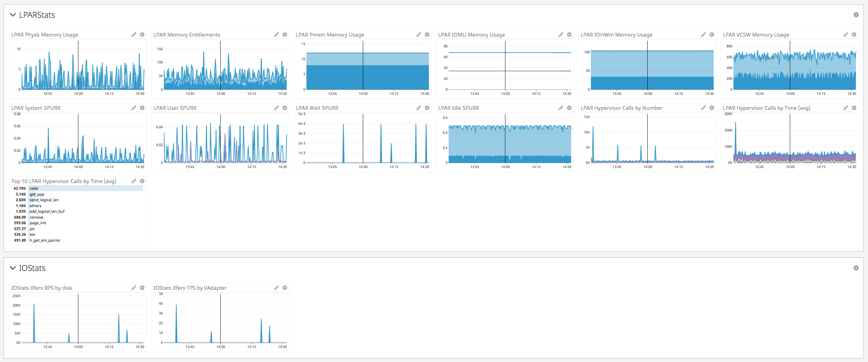Edit the LPAR VCSW Memory Usage panel
The width and height of the screenshot is (868, 362).
[x=845, y=35]
